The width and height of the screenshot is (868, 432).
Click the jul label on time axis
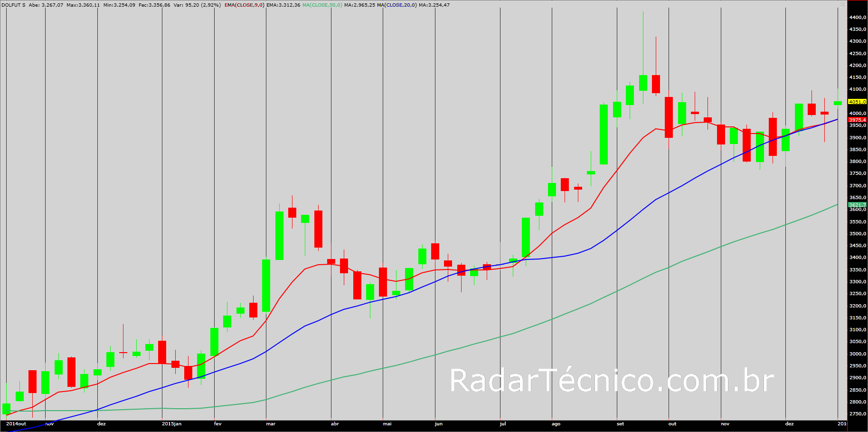click(503, 423)
